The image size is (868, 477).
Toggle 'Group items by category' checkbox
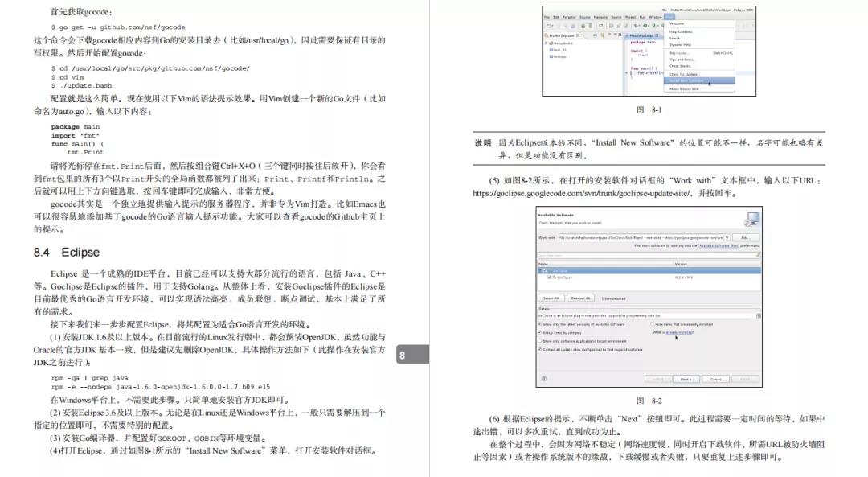[540, 332]
